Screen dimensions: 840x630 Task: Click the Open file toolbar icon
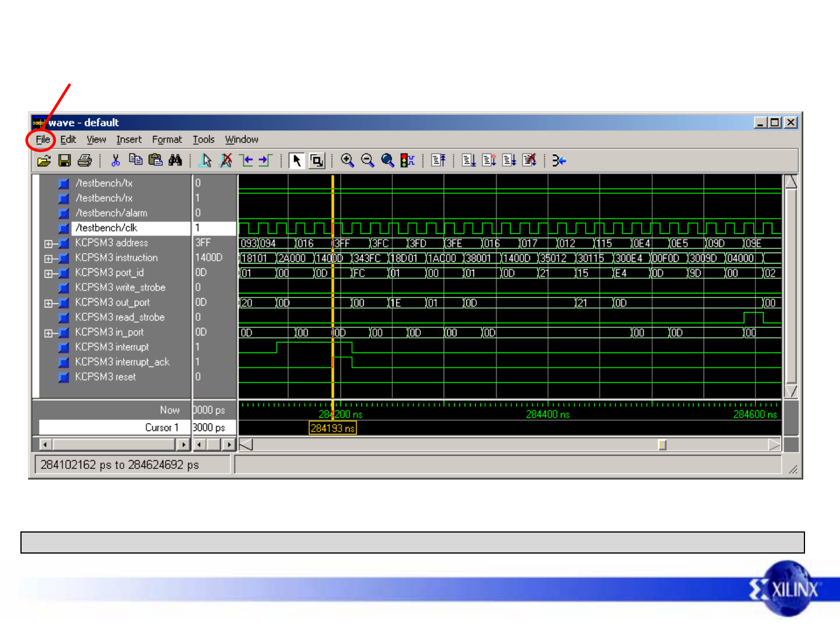(x=44, y=160)
